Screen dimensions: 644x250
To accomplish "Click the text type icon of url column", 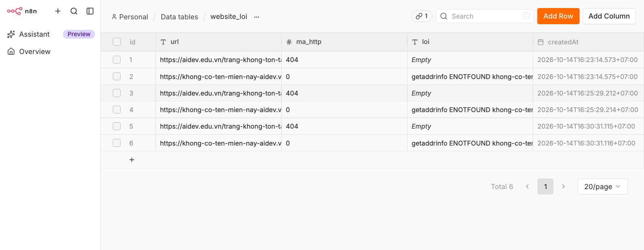I will 163,42.
